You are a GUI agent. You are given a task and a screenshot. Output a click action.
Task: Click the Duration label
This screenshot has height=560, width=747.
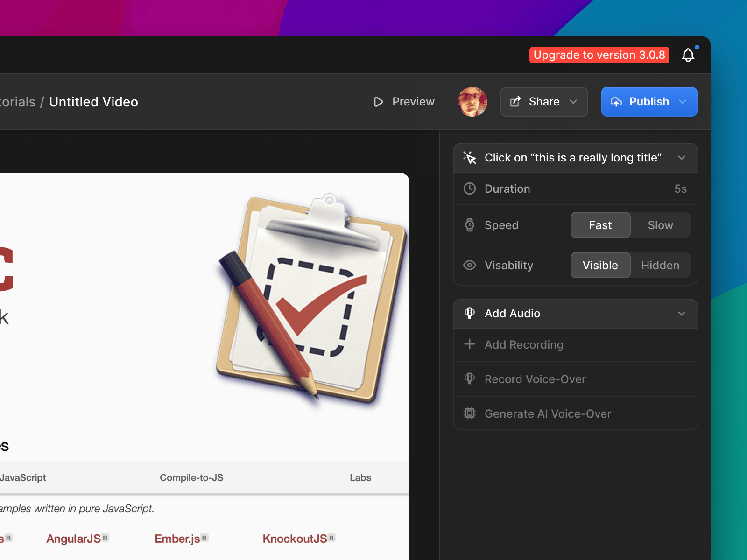pyautogui.click(x=507, y=189)
